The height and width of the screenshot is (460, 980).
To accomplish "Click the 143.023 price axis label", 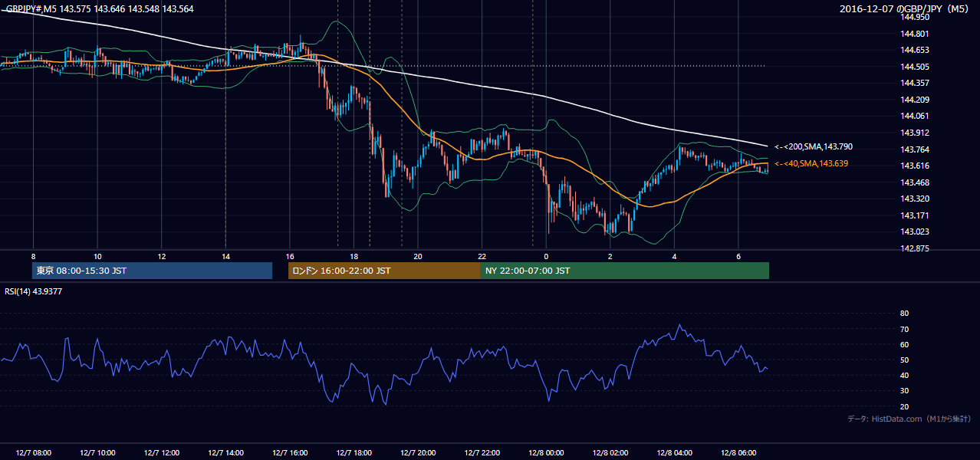I will point(913,232).
